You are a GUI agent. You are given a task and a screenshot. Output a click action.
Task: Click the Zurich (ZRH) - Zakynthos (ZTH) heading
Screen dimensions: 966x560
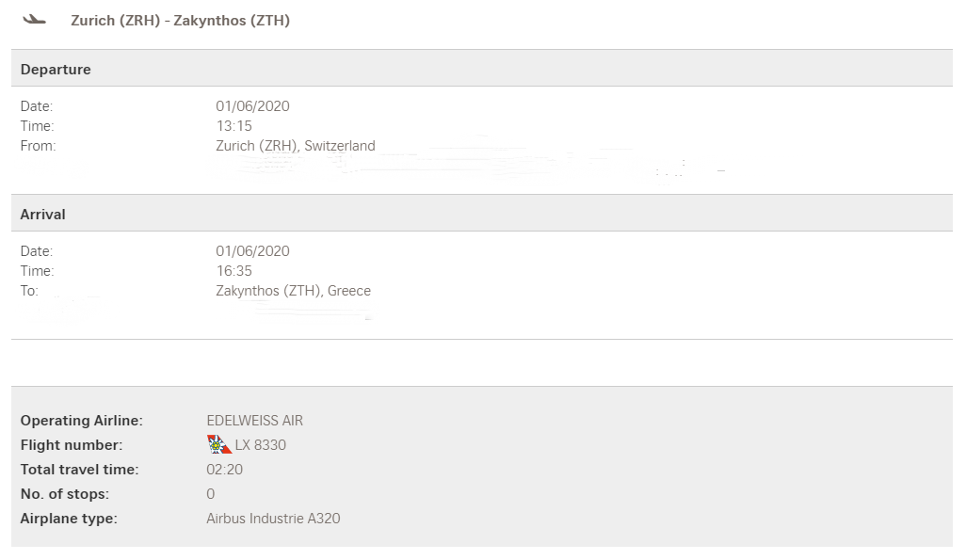pos(180,20)
